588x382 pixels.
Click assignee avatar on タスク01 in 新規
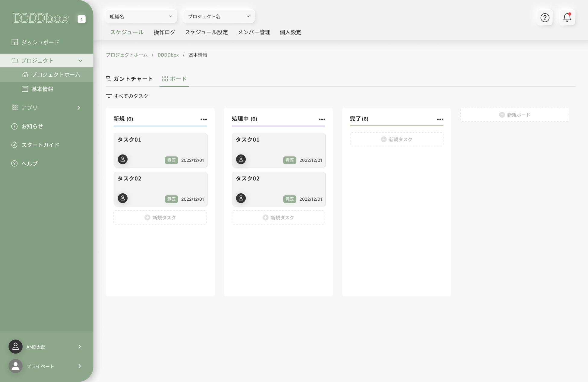pos(122,159)
